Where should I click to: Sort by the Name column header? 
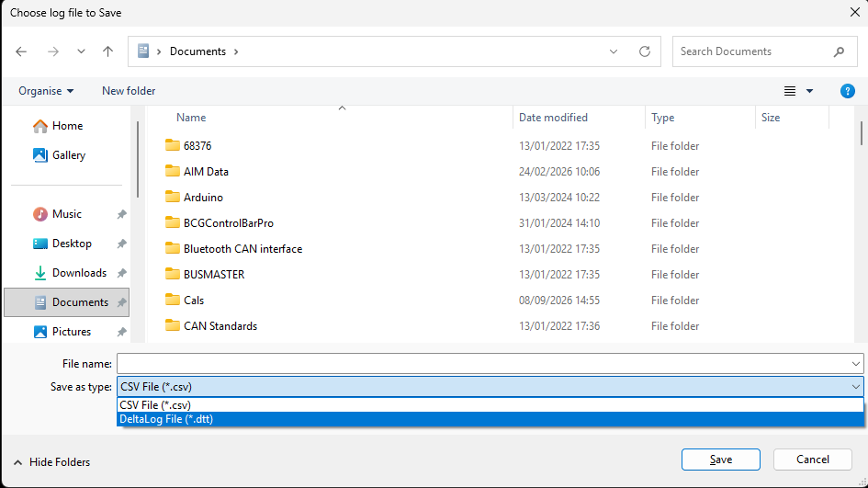[x=191, y=118]
